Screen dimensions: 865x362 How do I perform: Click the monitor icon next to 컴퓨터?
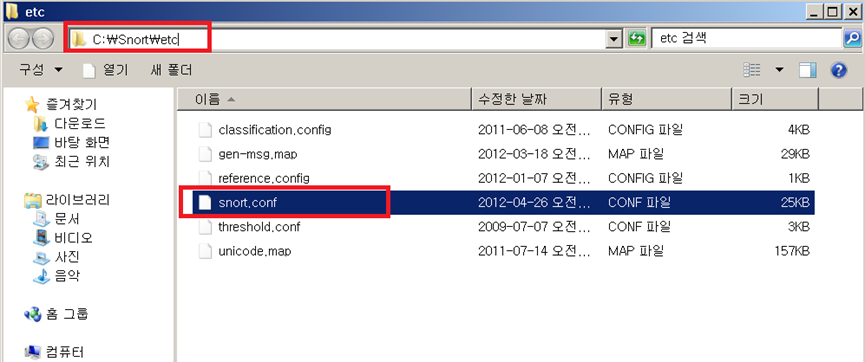(33, 352)
